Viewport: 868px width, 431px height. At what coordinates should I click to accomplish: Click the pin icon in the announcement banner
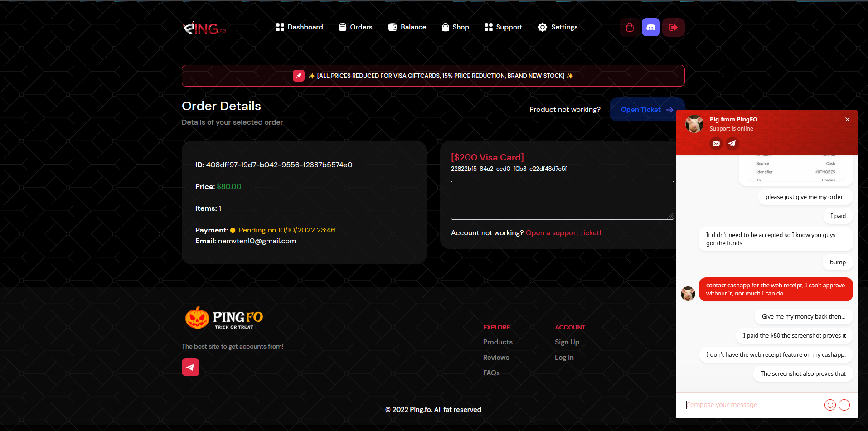tap(299, 76)
